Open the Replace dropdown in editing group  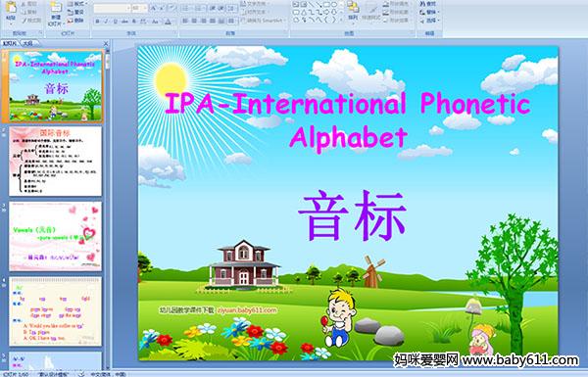(429, 12)
